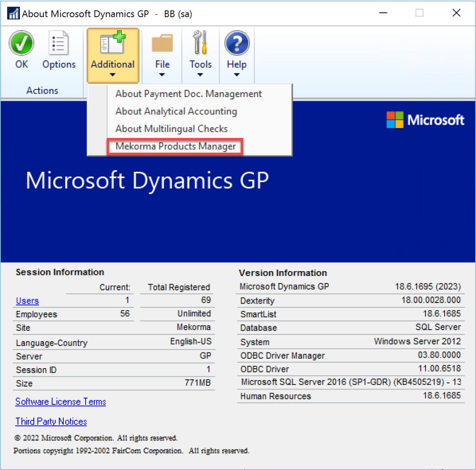Image resolution: width=476 pixels, height=470 pixels.
Task: Click the ODBC Driver Manager value 03.80.0000
Action: click(x=439, y=355)
